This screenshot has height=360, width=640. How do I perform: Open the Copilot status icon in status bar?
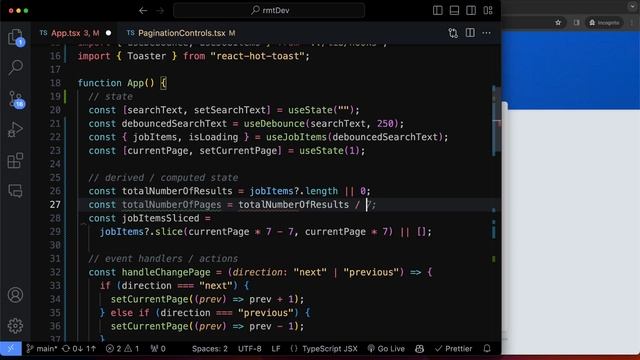419,349
